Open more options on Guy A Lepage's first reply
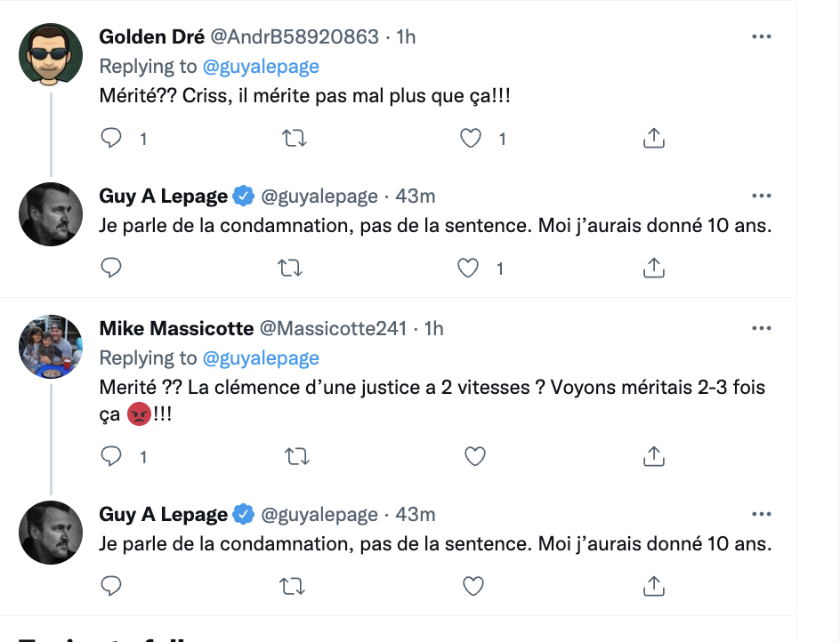Viewport: 840px width, 642px height. [762, 196]
